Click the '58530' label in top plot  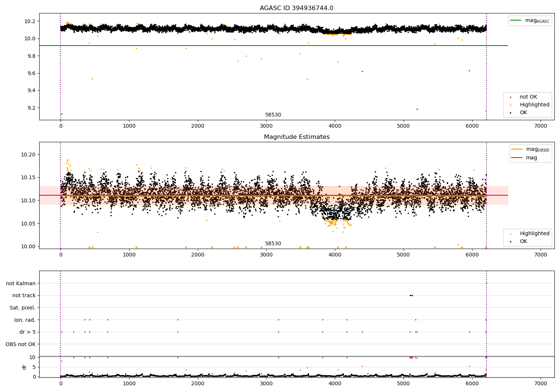273,115
